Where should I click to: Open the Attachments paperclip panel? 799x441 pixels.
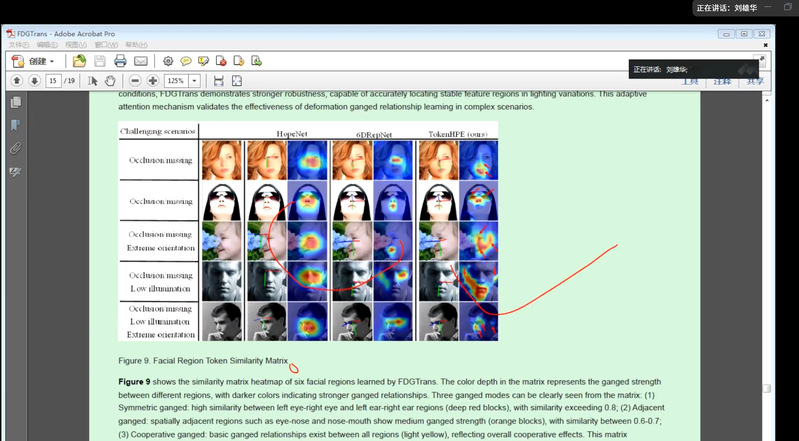click(x=15, y=148)
